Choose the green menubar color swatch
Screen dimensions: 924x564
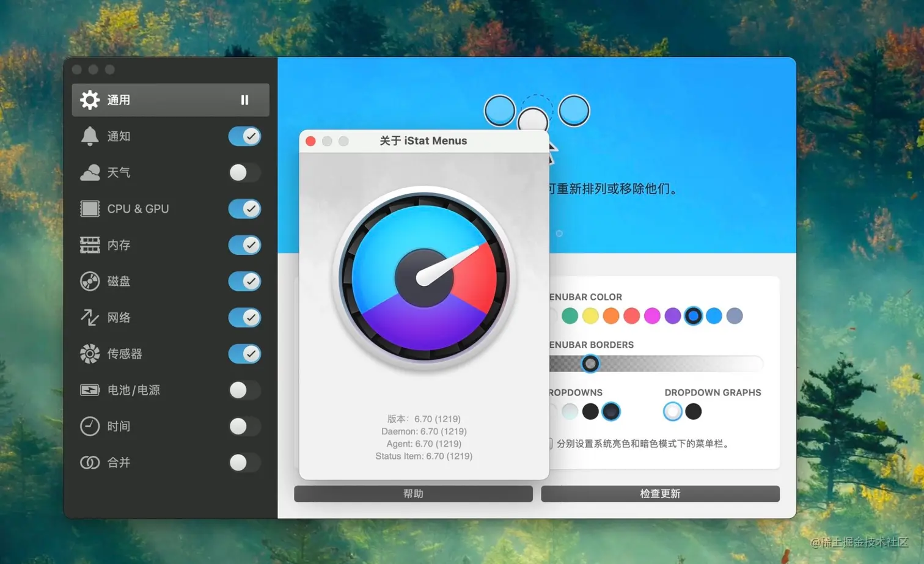[570, 316]
